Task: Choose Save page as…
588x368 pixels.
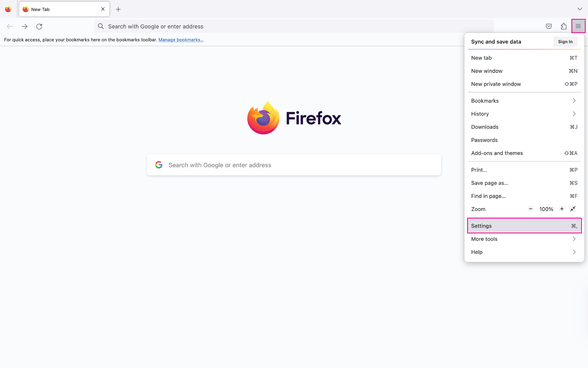Action: pyautogui.click(x=524, y=183)
